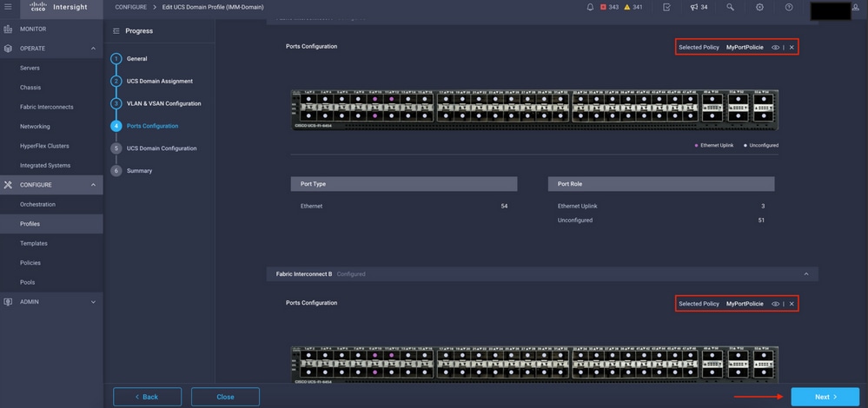Jump to step 1 General
Screen dimensions: 868x408
tap(129, 59)
